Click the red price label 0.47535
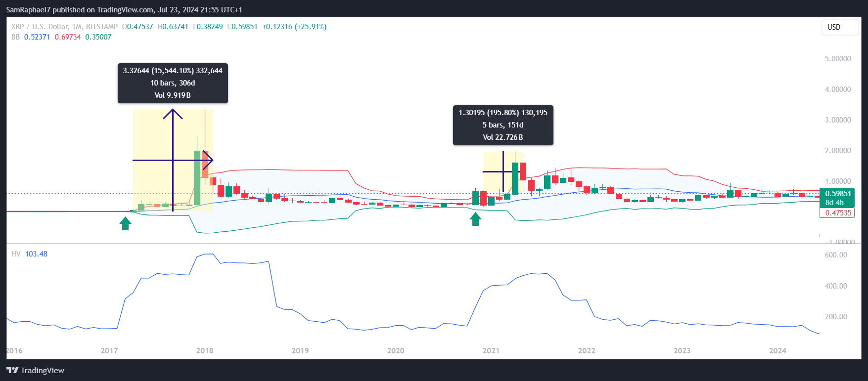Viewport: 868px width, 381px height. coord(838,213)
